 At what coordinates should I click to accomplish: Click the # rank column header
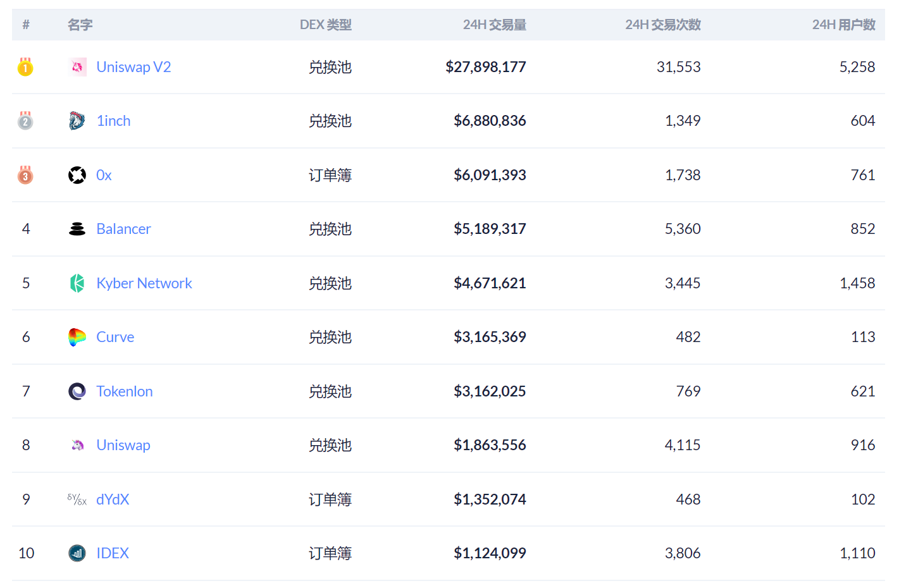[26, 25]
